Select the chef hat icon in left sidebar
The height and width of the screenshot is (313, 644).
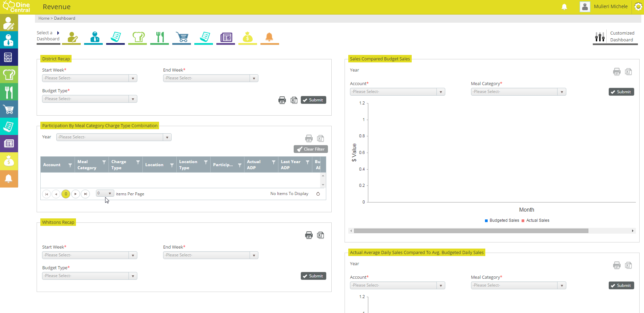click(x=9, y=75)
